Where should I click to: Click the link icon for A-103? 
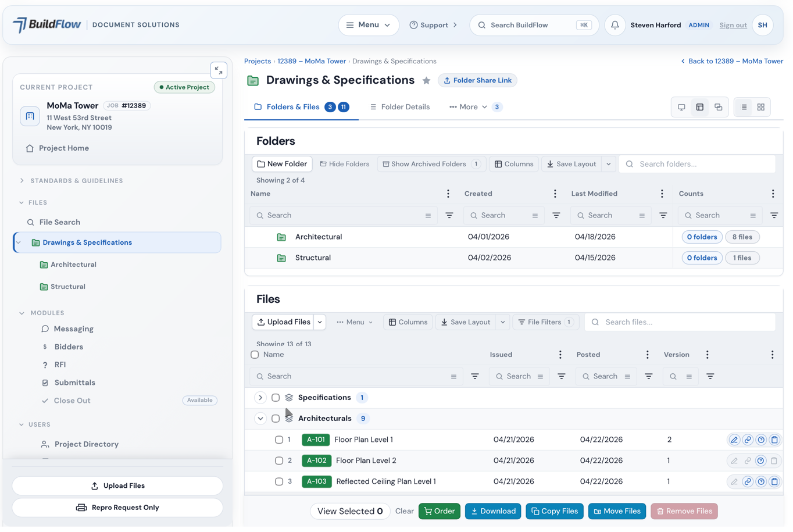point(748,482)
